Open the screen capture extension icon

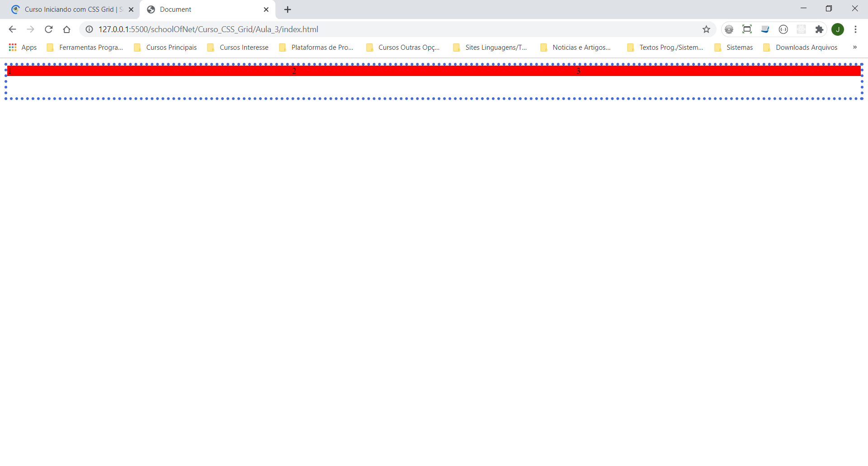coord(747,29)
